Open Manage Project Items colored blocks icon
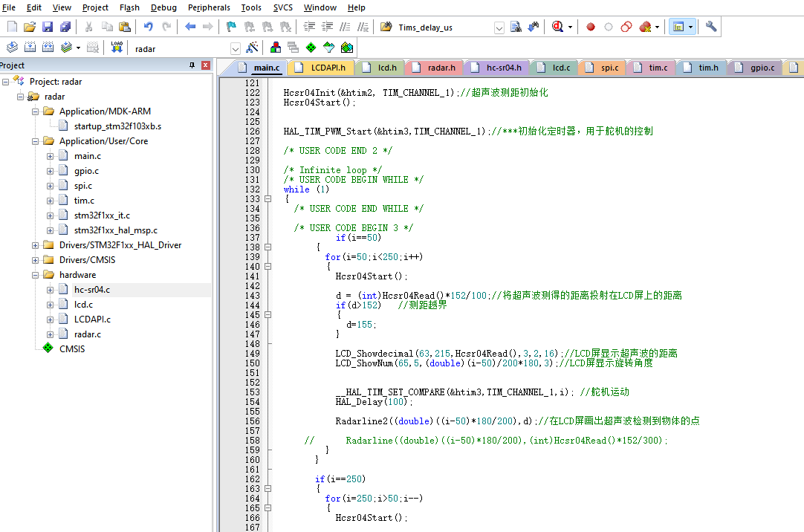 coord(276,48)
